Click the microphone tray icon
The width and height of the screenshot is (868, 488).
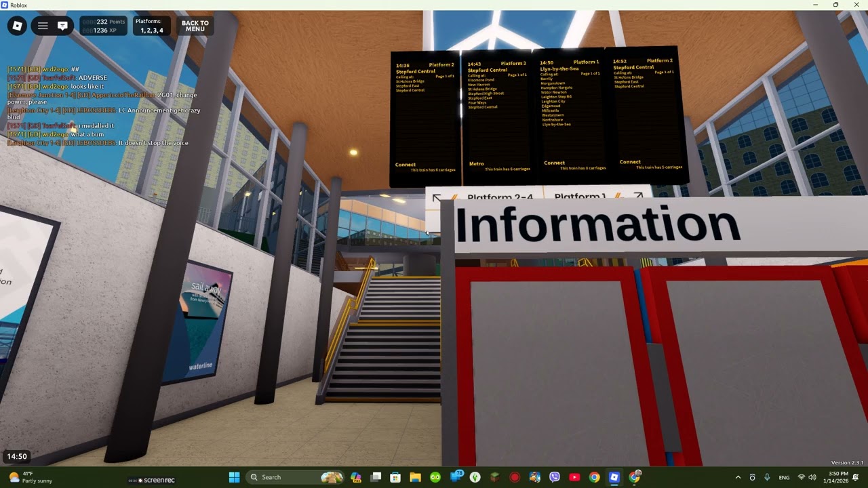pos(767,478)
